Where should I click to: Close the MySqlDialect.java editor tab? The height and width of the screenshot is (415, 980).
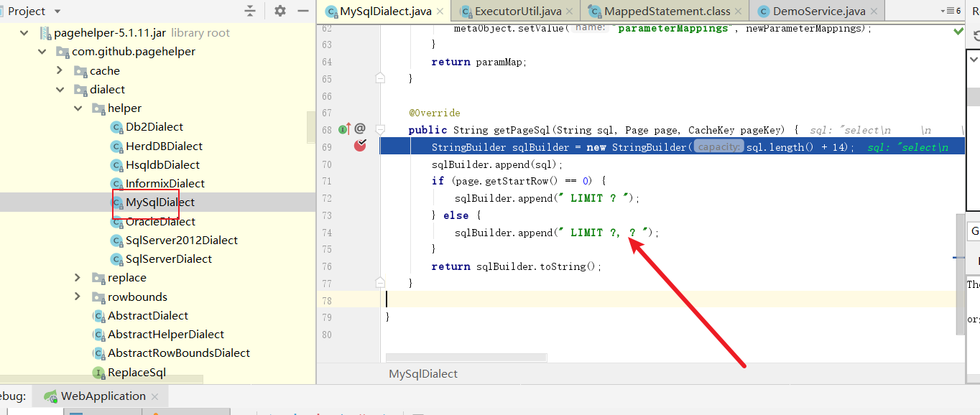[x=442, y=11]
